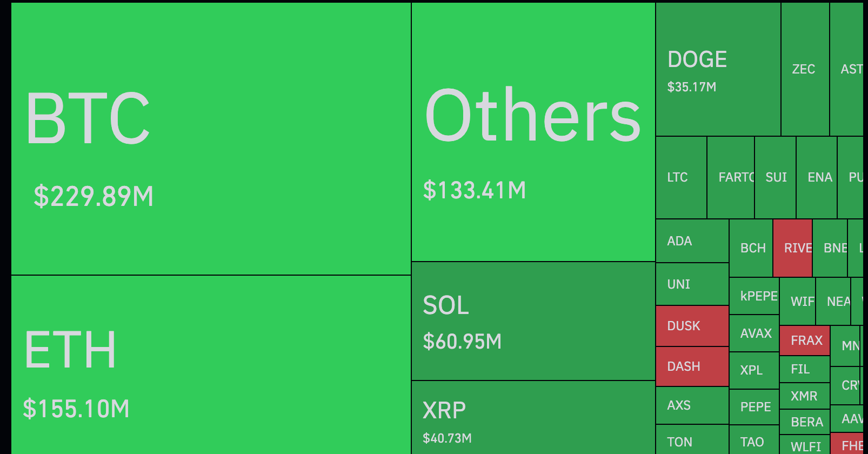Click the BCH tile
Viewport: 868px width, 454px height.
pos(751,248)
